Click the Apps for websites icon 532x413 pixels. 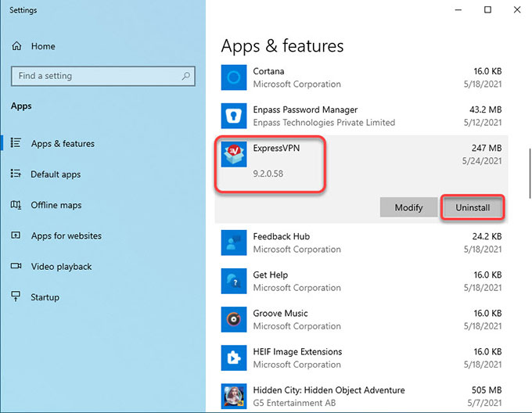pos(16,235)
